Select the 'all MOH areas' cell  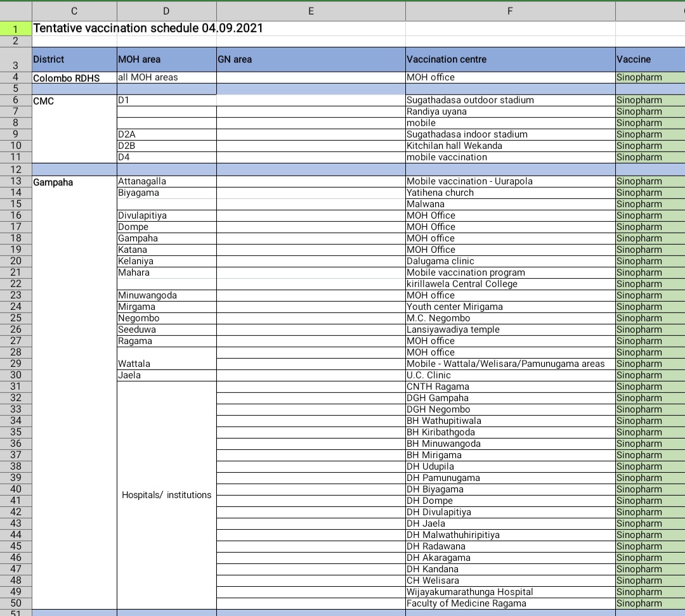(x=166, y=78)
